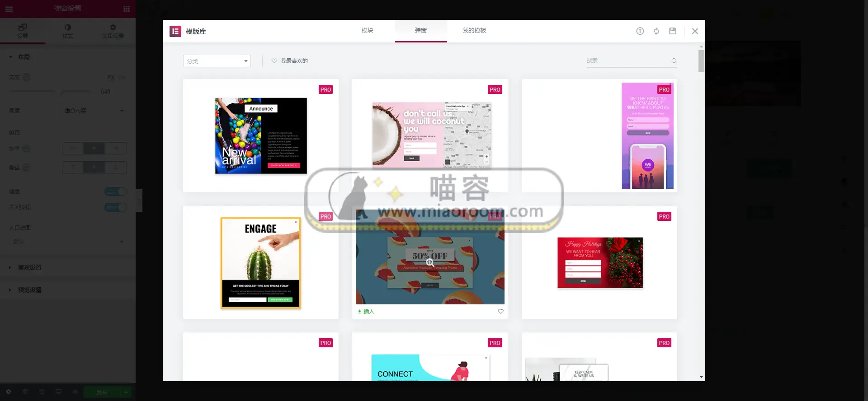The height and width of the screenshot is (401, 868).
Task: Switch to the 模块 tab
Action: pyautogui.click(x=368, y=31)
